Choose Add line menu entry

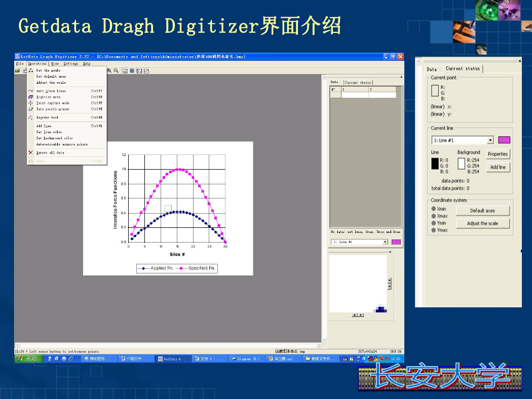(x=67, y=126)
